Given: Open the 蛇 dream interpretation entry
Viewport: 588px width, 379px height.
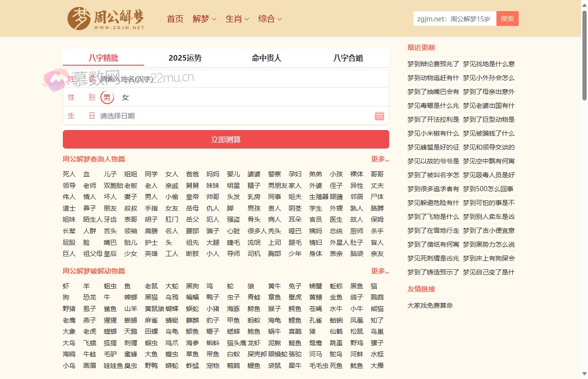Looking at the screenshot, I should click(x=230, y=286).
